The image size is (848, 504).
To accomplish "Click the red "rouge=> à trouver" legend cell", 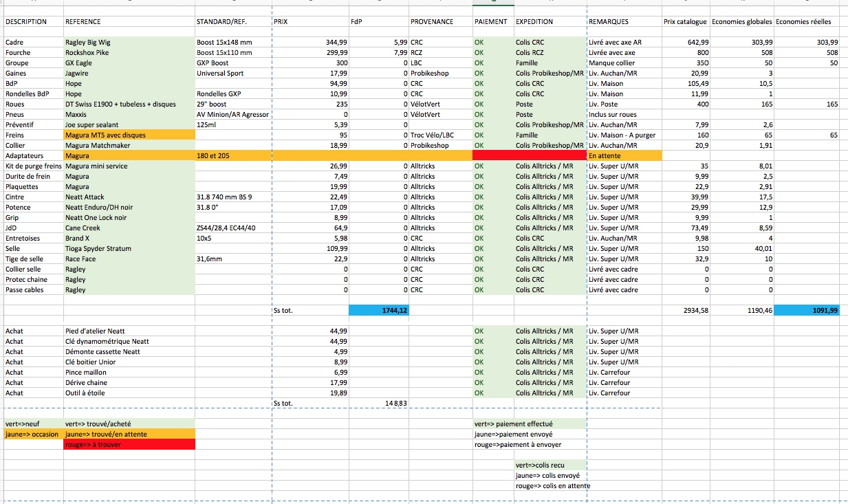I will tap(129, 445).
